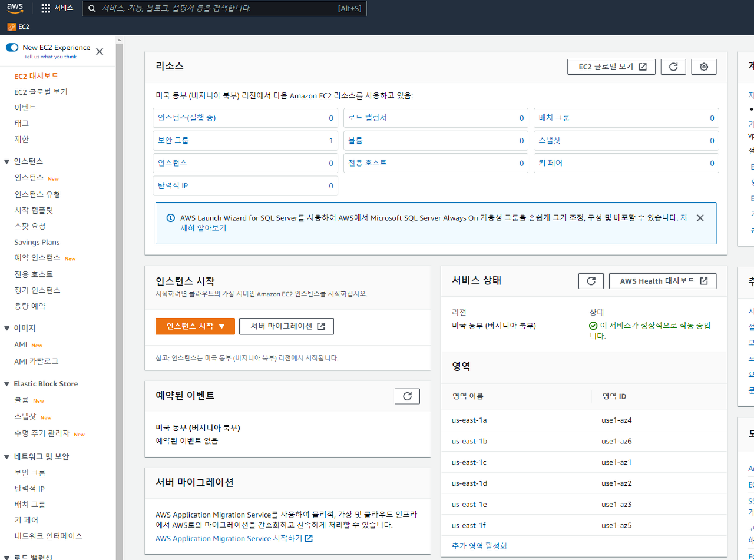This screenshot has width=754, height=560.
Task: Open Savings Plans in sidebar
Action: [37, 242]
